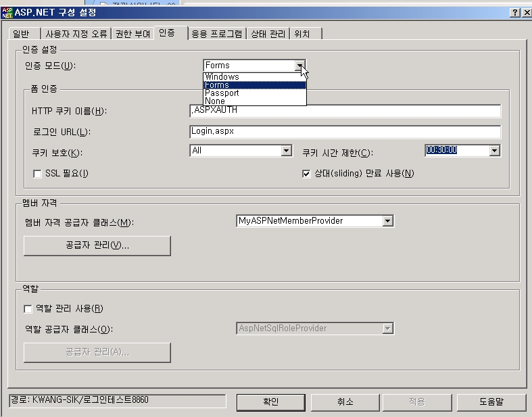Image resolution: width=532 pixels, height=417 pixels.
Task: Open the 상태 관리 tab
Action: pos(268,34)
